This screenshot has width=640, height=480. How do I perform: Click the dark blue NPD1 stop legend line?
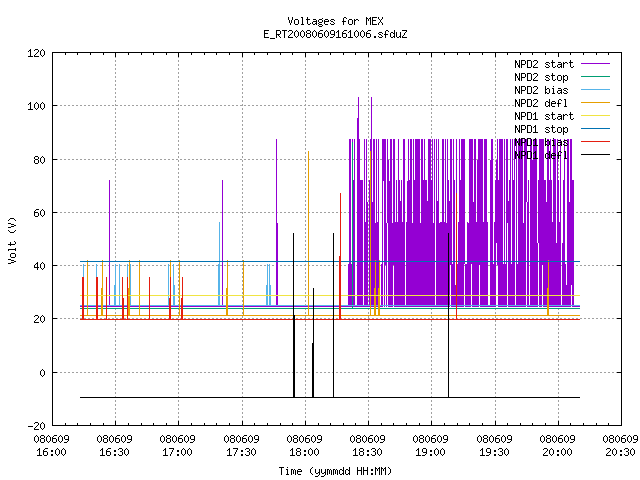595,129
